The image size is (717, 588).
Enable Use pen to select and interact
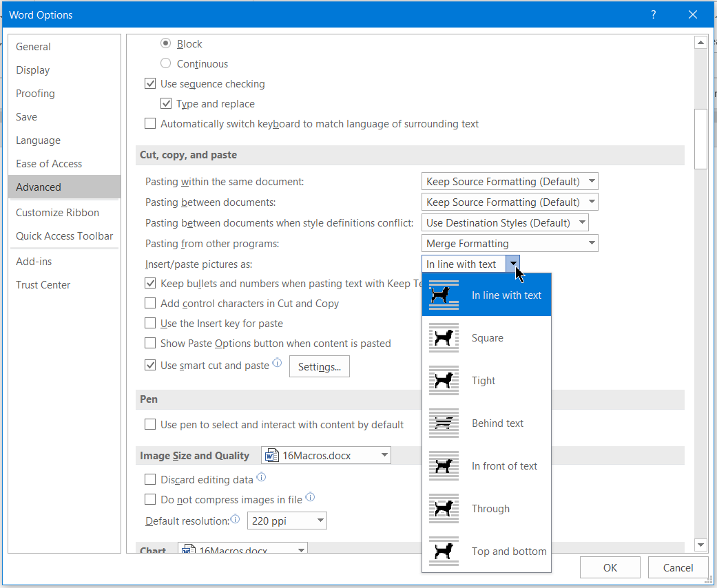[x=150, y=424]
